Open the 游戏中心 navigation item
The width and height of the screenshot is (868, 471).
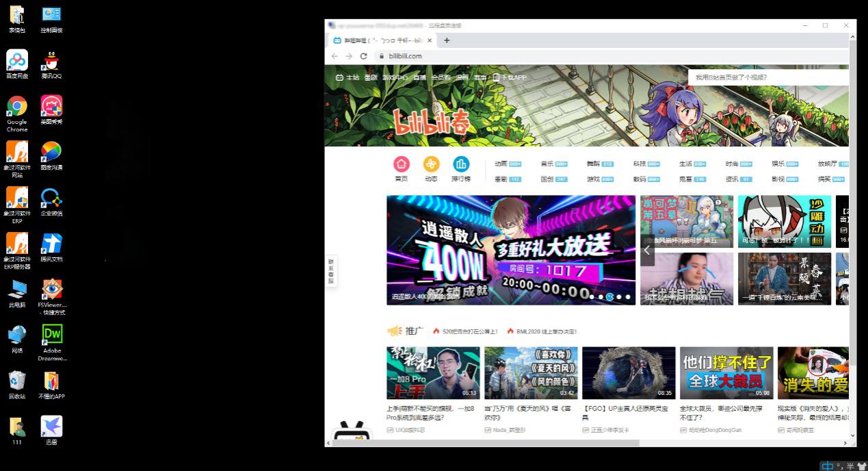point(395,77)
